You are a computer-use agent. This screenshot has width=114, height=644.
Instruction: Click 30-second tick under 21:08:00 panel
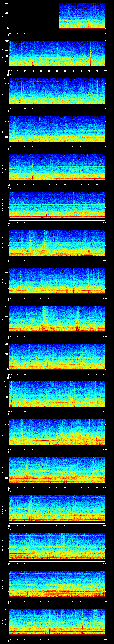pyautogui.click(x=57, y=184)
